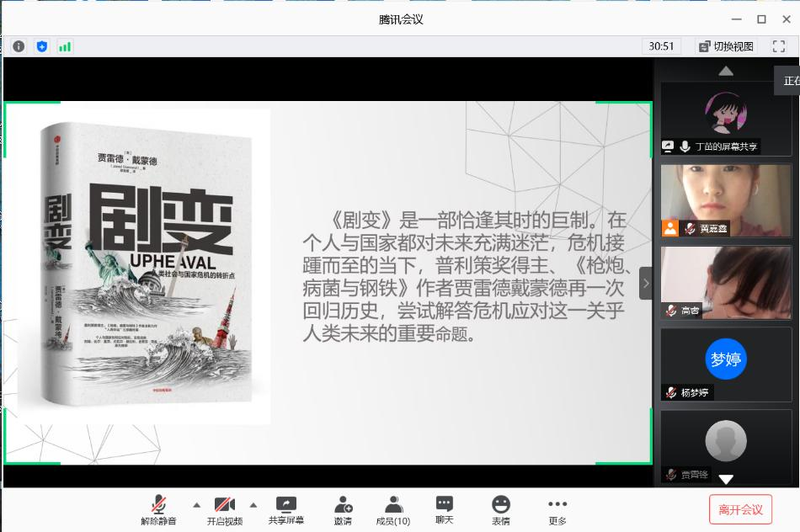Click the blue security shield icon
This screenshot has height=532, width=800.
click(42, 46)
